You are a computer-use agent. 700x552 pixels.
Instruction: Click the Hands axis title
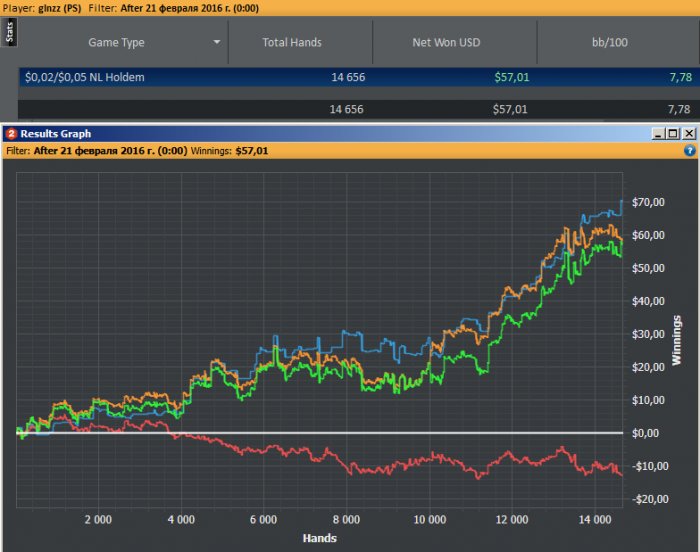point(320,538)
